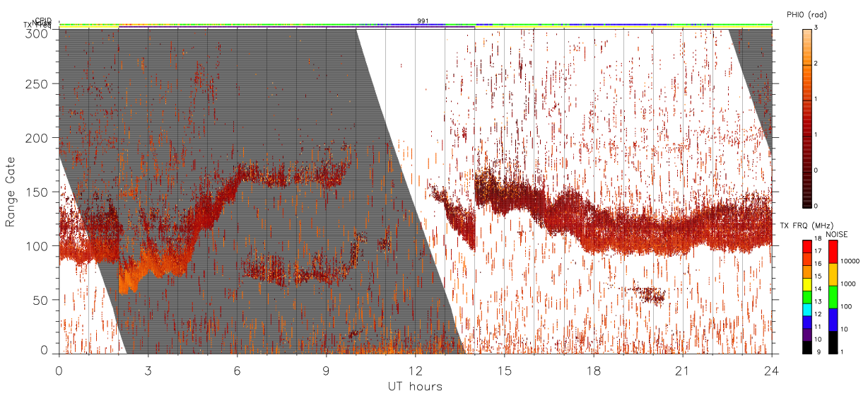Viewport: 868px width, 401px height.
Task: Click x-axis tick label '24'
Action: point(771,371)
